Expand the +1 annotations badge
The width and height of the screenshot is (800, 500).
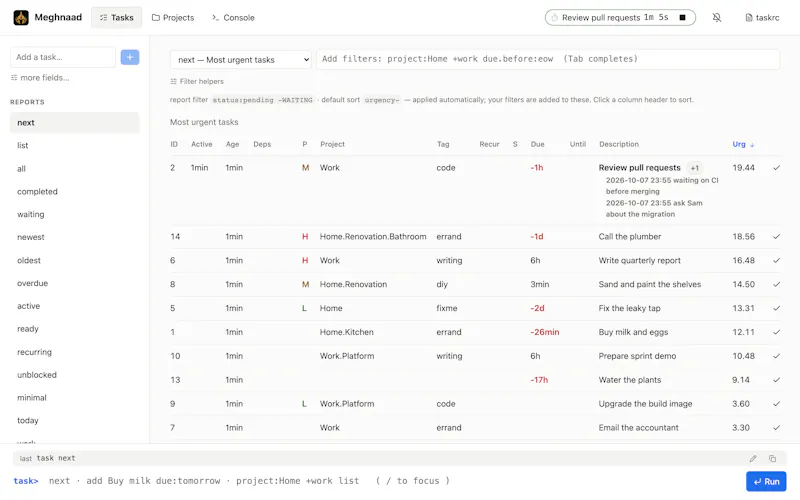(694, 168)
